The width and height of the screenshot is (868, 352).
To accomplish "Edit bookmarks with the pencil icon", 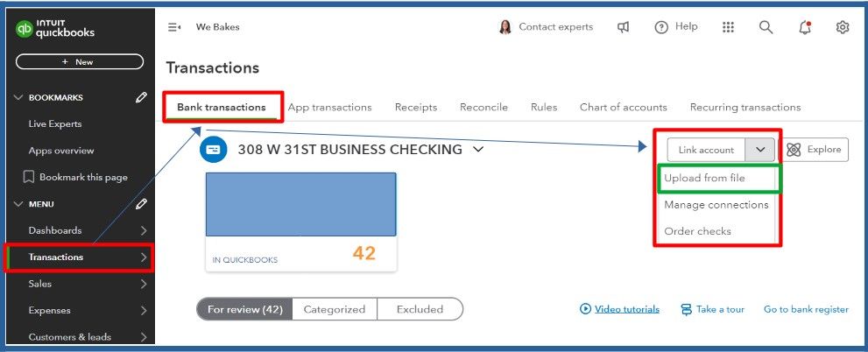I will pyautogui.click(x=141, y=97).
